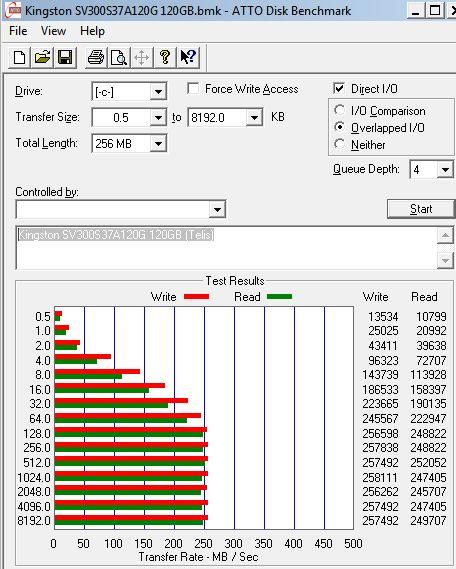Select the Neither radio option
The height and width of the screenshot is (569, 456).
(340, 144)
